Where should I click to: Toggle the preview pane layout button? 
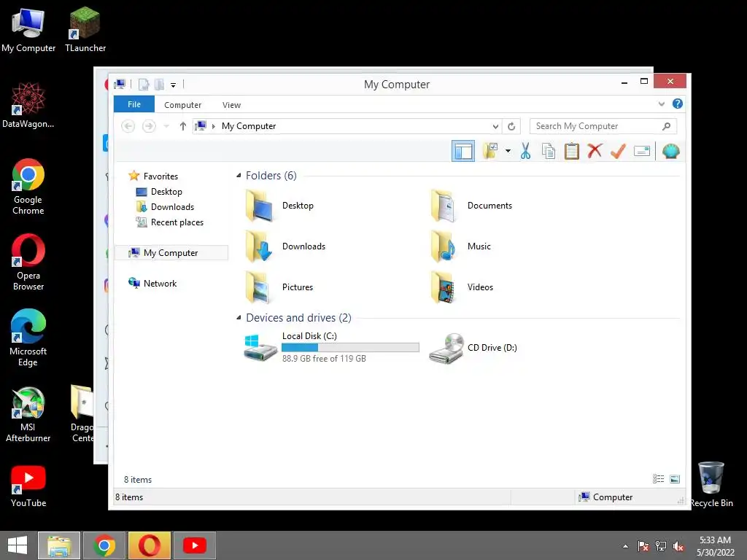[x=463, y=152]
